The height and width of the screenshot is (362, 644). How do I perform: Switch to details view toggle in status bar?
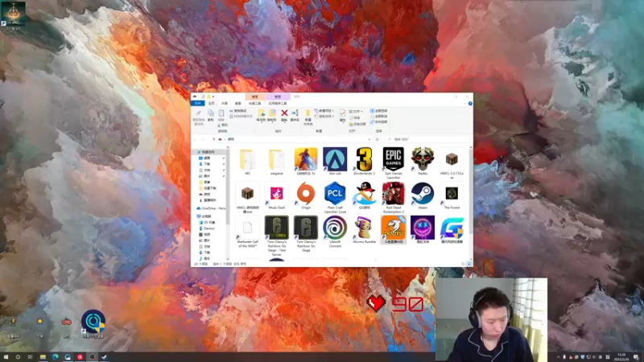pos(464,264)
